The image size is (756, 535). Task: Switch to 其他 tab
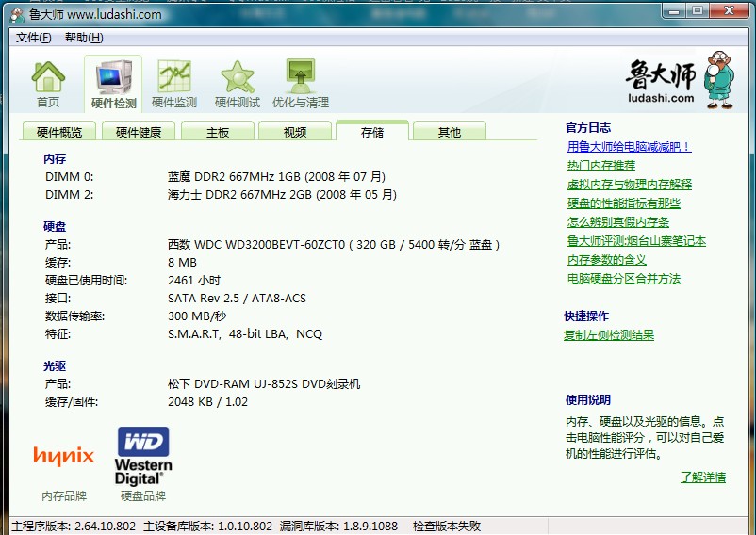click(x=450, y=132)
